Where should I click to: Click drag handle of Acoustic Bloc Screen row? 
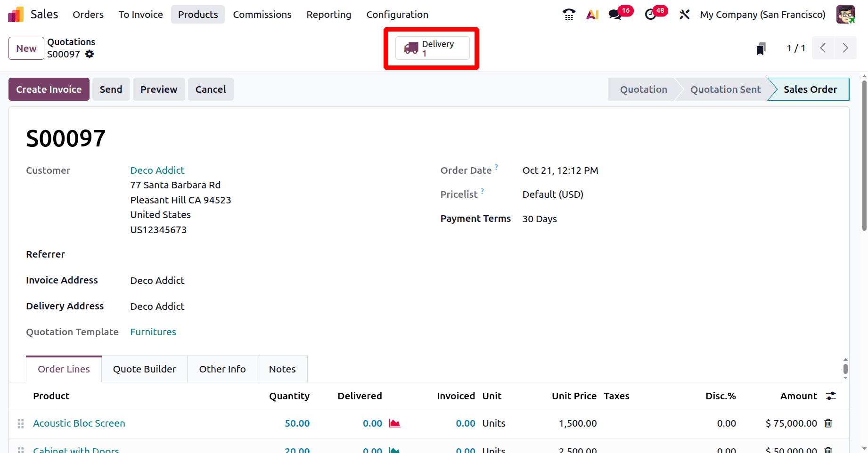point(21,424)
